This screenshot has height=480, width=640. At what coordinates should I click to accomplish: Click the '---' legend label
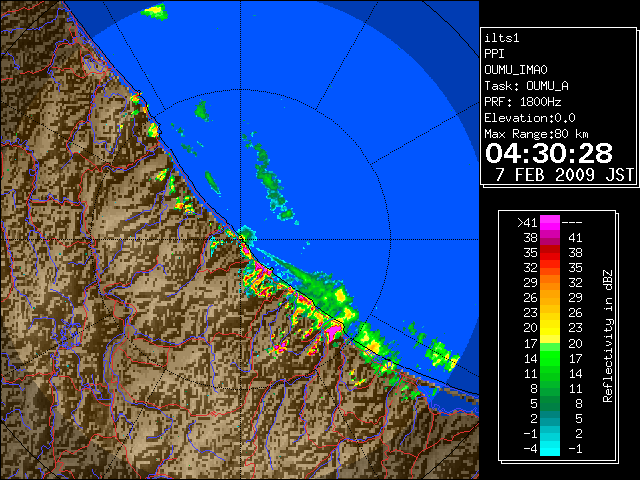click(x=572, y=223)
